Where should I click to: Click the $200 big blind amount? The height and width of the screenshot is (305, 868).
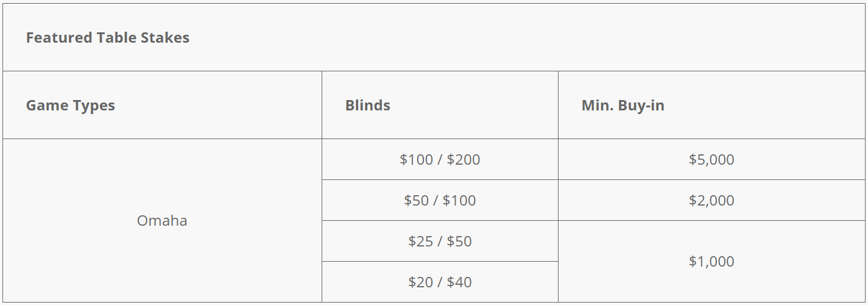click(x=463, y=159)
